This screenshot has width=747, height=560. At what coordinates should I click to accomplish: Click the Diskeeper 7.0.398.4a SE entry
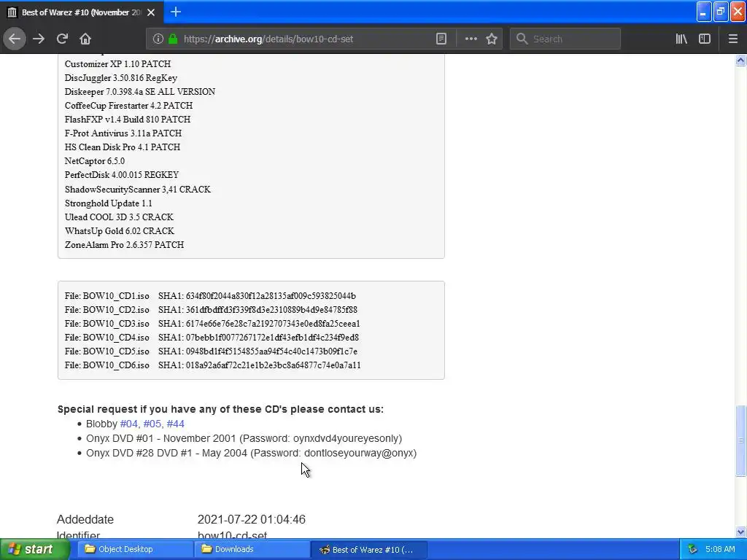pyautogui.click(x=140, y=91)
